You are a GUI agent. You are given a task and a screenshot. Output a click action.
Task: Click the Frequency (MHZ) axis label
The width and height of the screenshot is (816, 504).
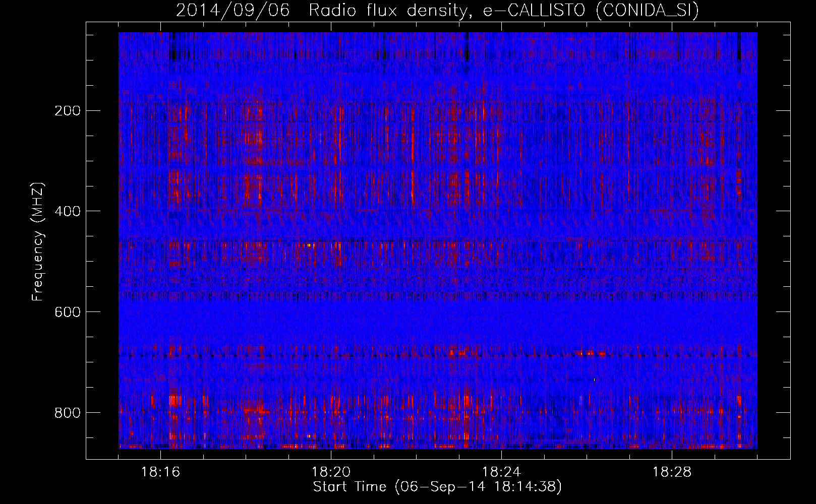(38, 241)
